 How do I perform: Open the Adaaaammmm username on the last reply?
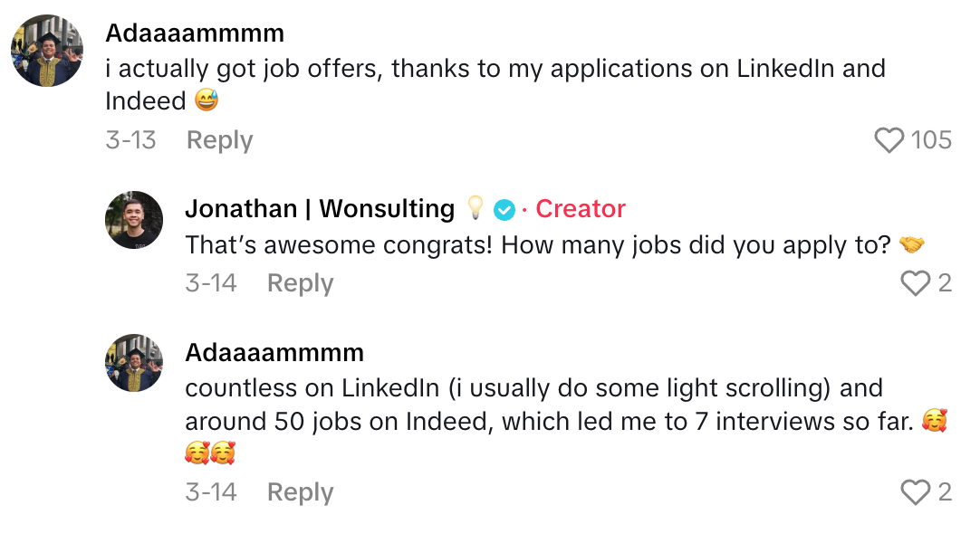274,352
